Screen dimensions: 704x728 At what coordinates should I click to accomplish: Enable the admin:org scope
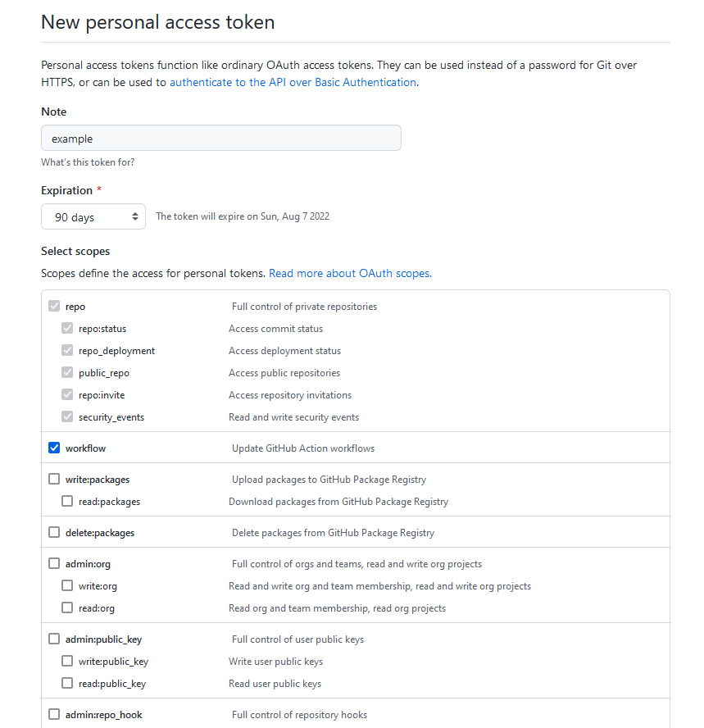54,563
